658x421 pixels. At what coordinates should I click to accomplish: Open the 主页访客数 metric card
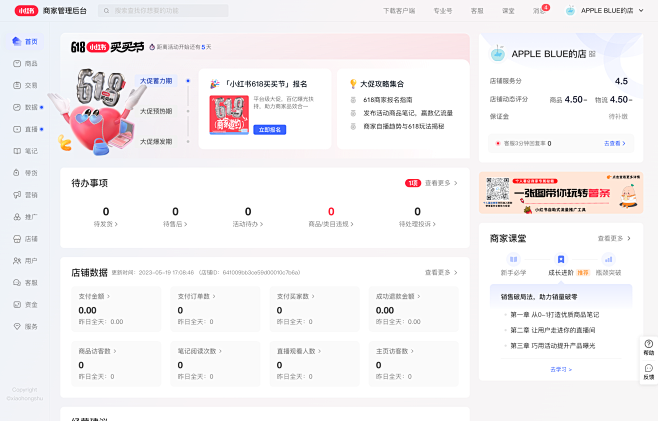413,363
